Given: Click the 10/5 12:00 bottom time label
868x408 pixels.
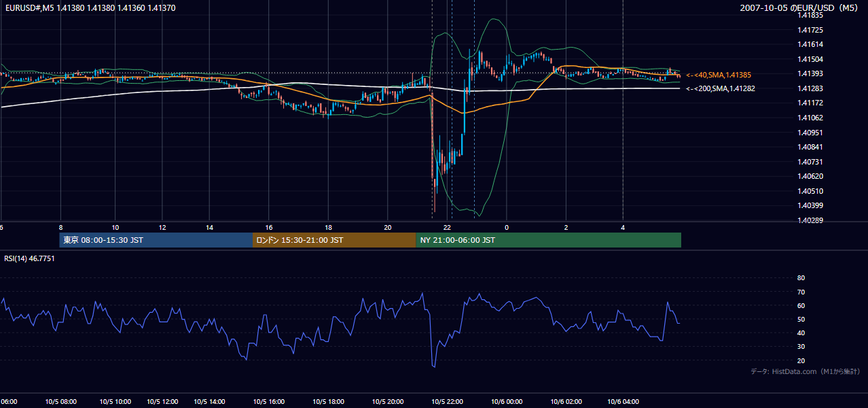Looking at the screenshot, I should 163,401.
